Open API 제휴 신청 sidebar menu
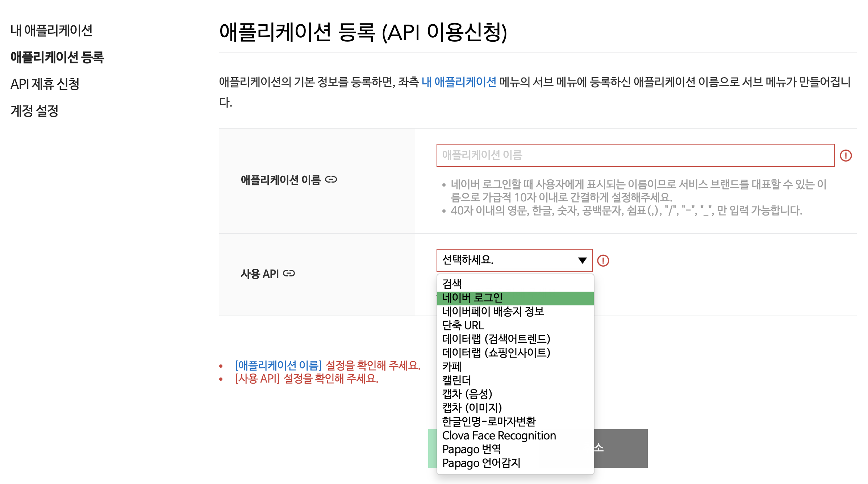 point(45,84)
